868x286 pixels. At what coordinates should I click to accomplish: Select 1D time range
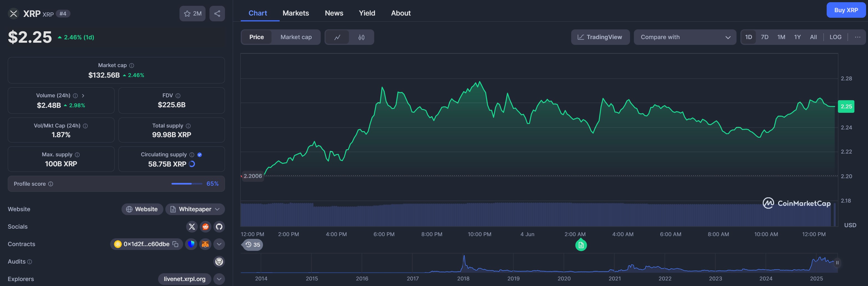pyautogui.click(x=748, y=37)
